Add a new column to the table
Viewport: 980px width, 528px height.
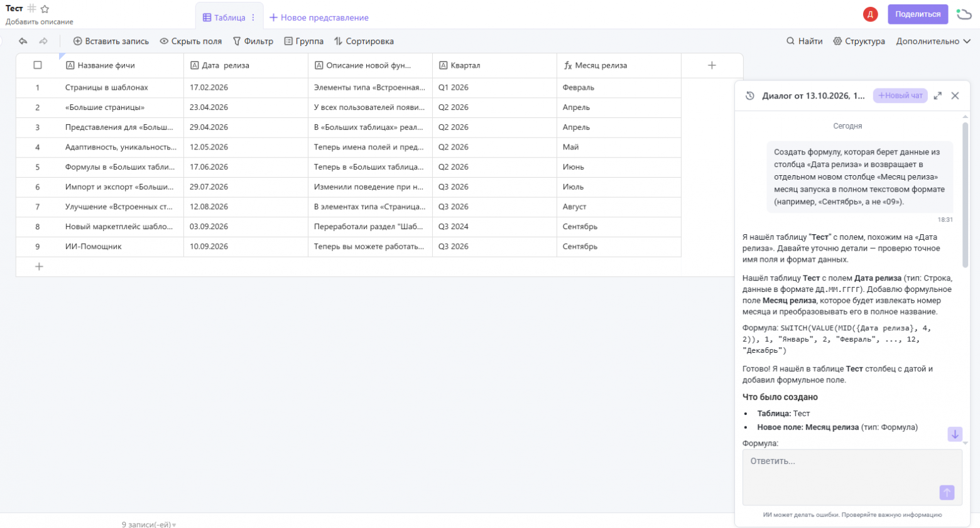tap(712, 65)
